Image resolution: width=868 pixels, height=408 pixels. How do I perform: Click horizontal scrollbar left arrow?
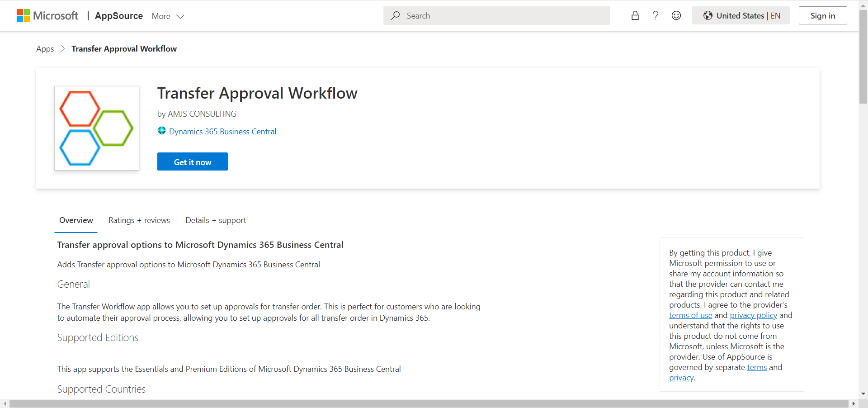(x=5, y=403)
